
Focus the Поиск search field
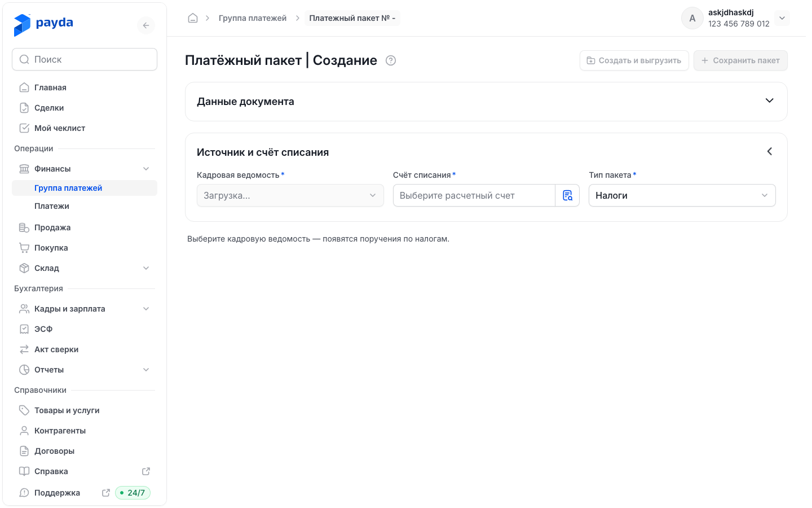(85, 59)
